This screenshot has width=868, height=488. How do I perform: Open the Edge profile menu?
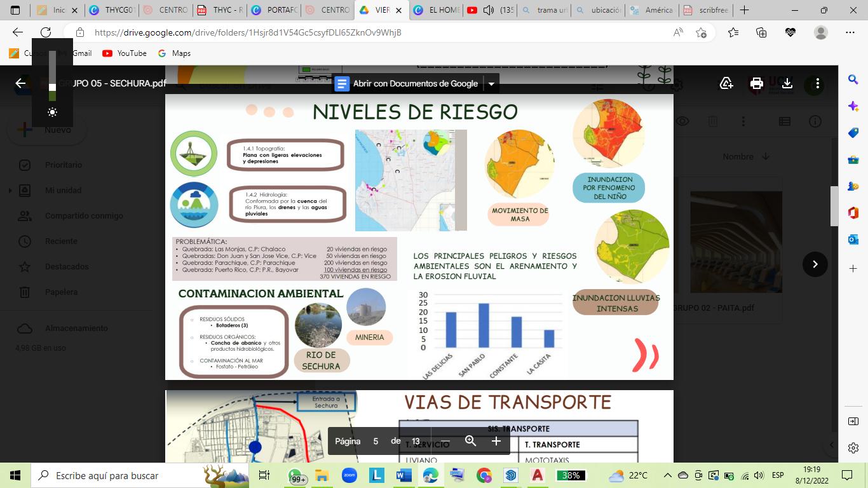tap(821, 32)
